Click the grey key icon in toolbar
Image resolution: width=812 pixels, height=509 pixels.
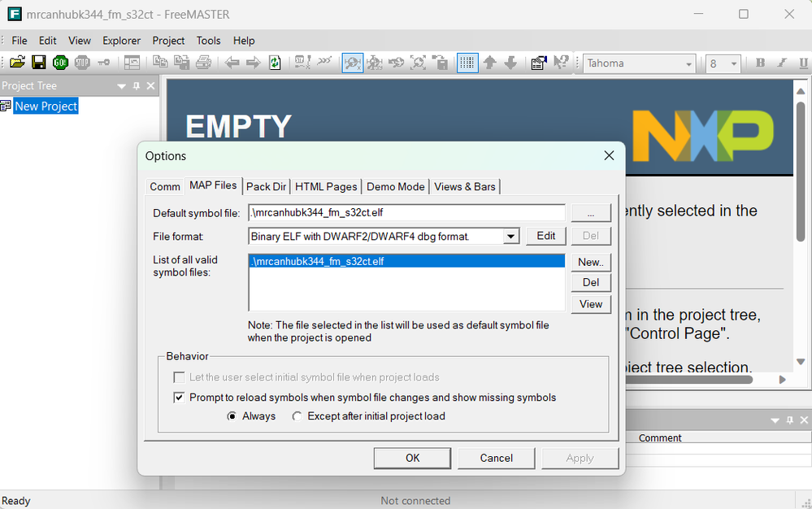point(104,63)
